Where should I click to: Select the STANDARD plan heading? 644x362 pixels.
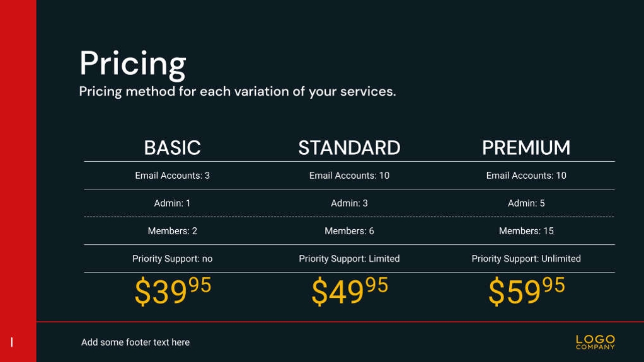pyautogui.click(x=349, y=148)
